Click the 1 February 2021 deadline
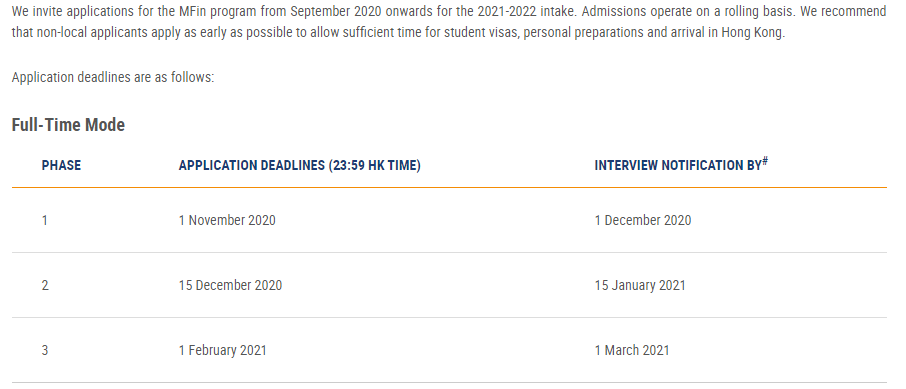 [x=222, y=350]
